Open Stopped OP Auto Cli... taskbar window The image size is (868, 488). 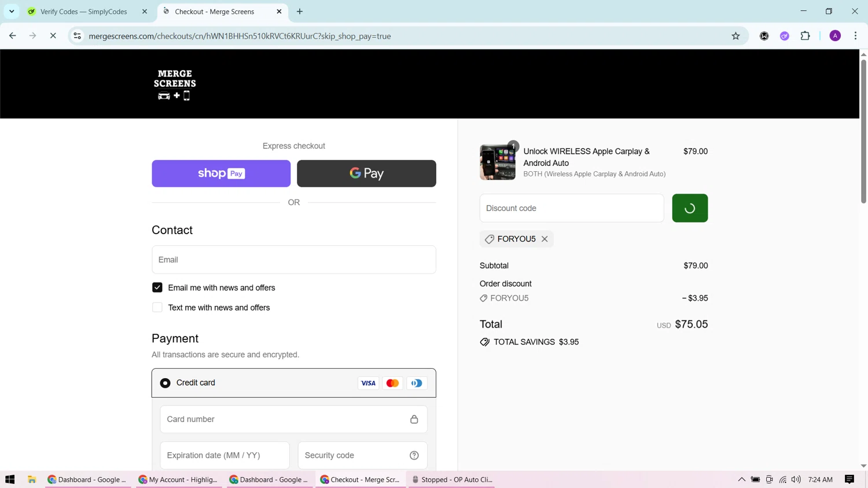click(x=452, y=479)
